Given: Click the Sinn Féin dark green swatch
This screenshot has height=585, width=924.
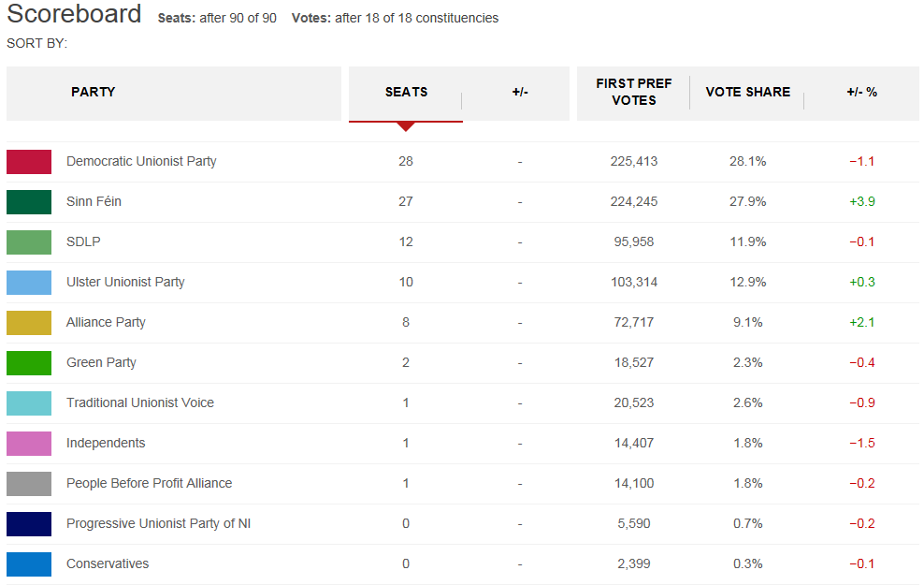Looking at the screenshot, I should (x=29, y=202).
